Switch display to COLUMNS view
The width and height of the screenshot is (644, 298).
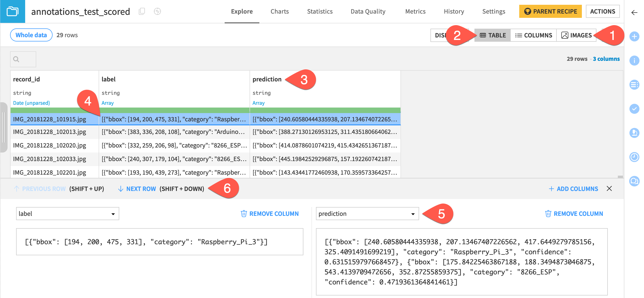click(x=533, y=35)
